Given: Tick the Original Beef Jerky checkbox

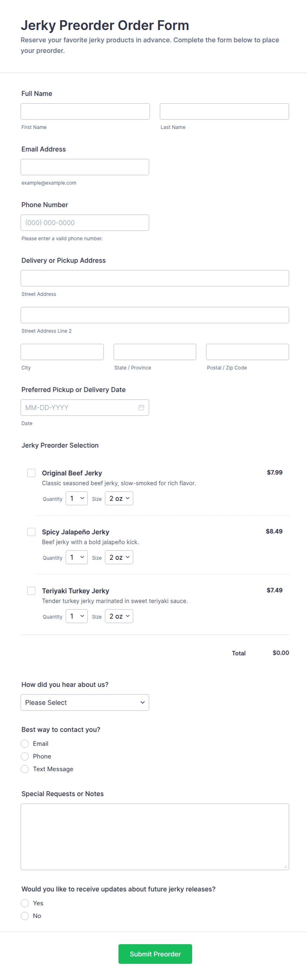Looking at the screenshot, I should [31, 473].
